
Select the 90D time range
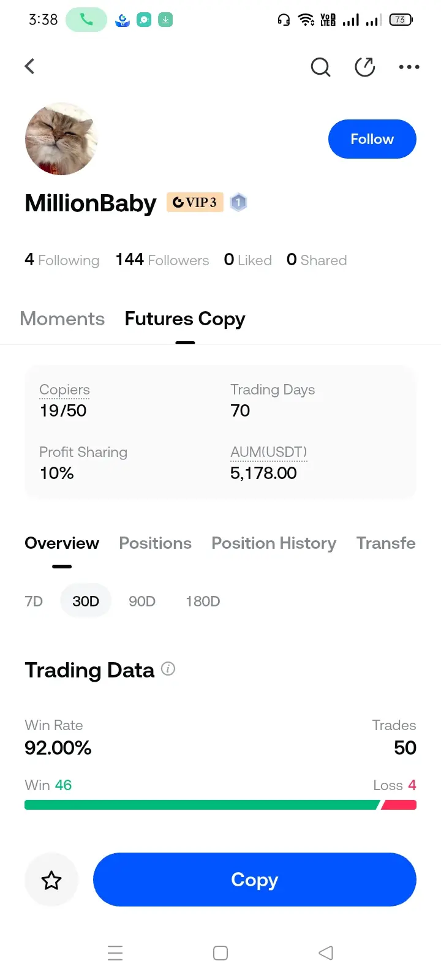click(142, 601)
